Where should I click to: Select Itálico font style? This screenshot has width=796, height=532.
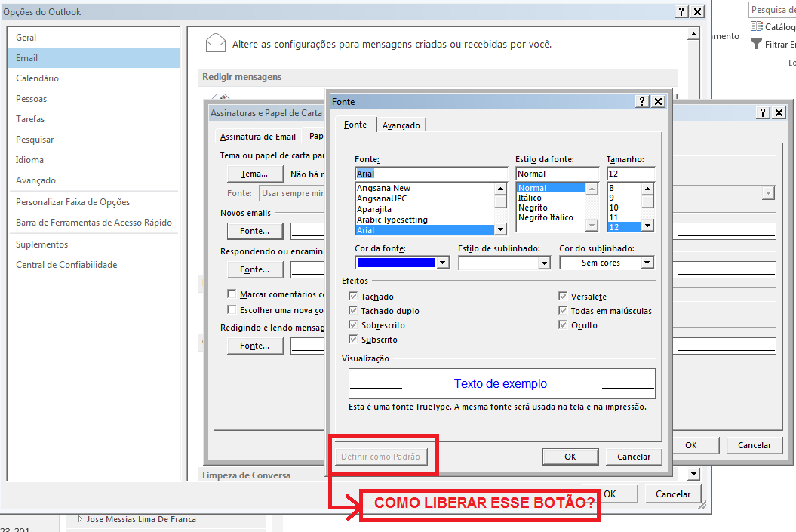tap(551, 198)
